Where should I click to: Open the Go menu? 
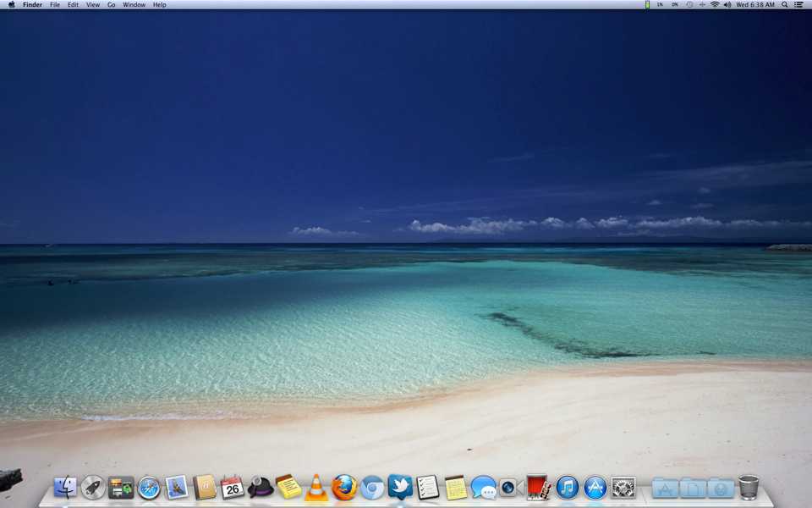pos(112,5)
